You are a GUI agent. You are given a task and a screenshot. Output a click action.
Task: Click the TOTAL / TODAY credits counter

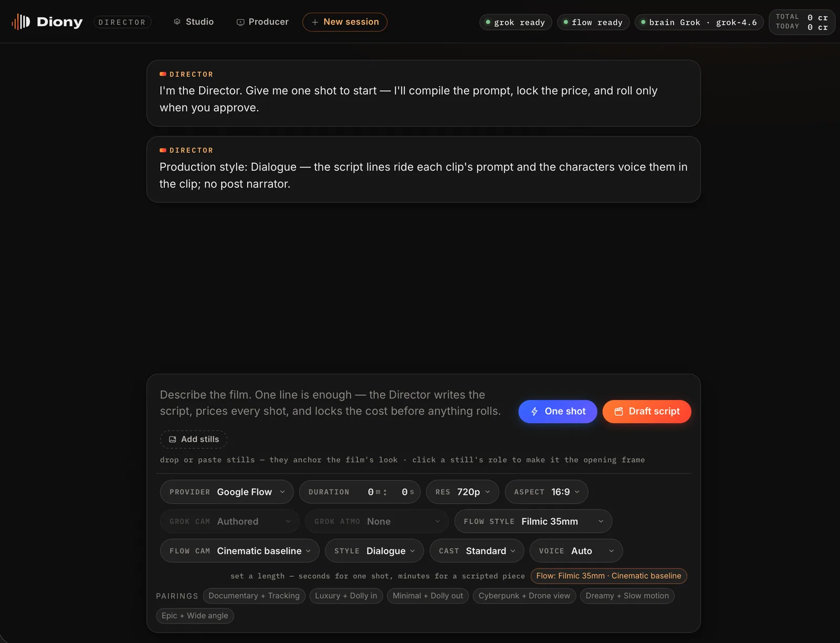(x=802, y=22)
